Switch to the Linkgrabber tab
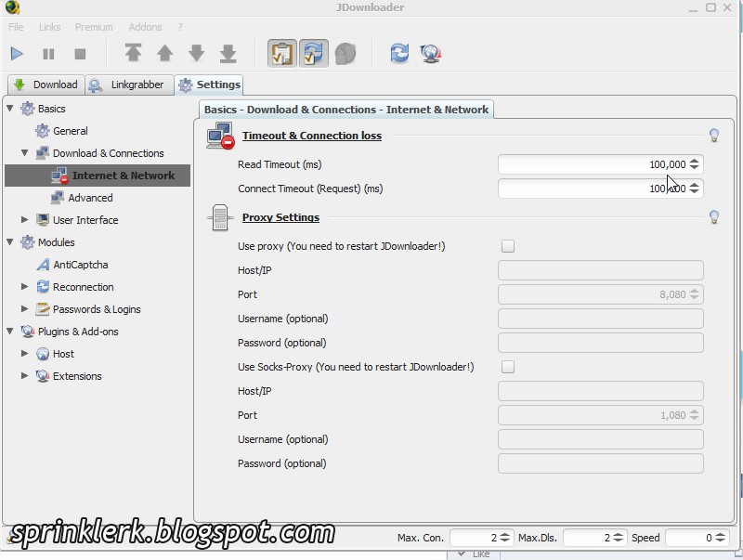This screenshot has width=743, height=560. pyautogui.click(x=129, y=85)
